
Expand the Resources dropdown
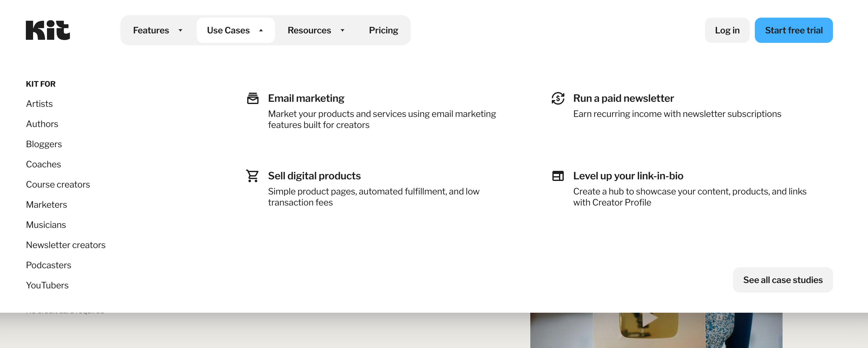pos(316,30)
